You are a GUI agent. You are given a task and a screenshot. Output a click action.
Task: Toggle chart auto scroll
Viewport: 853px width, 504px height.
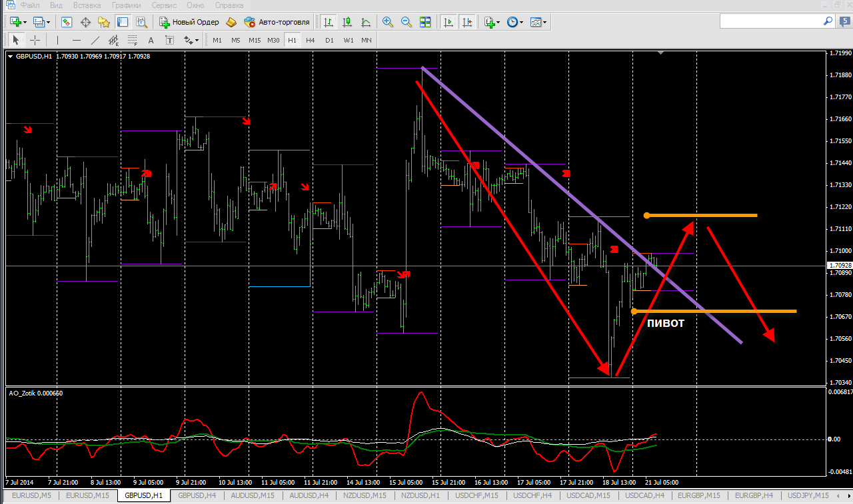448,22
